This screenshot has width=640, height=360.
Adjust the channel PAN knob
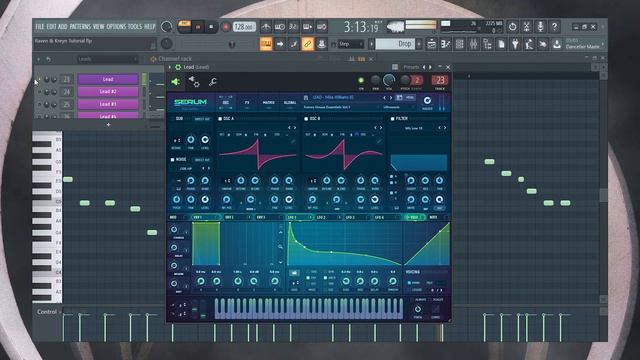tap(375, 80)
